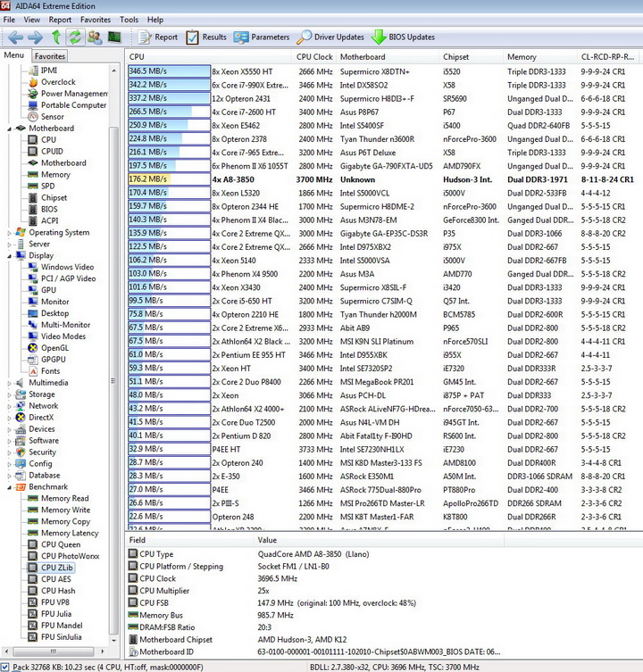Viewport: 643px width, 672px height.
Task: Expand the Network tree node
Action: (x=9, y=406)
